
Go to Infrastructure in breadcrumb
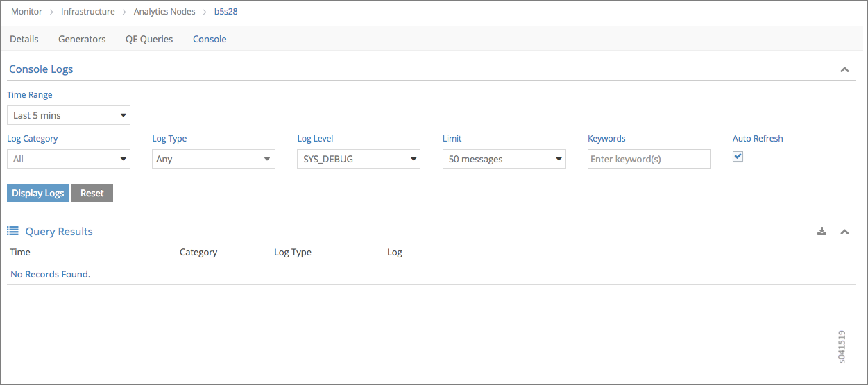pos(88,12)
